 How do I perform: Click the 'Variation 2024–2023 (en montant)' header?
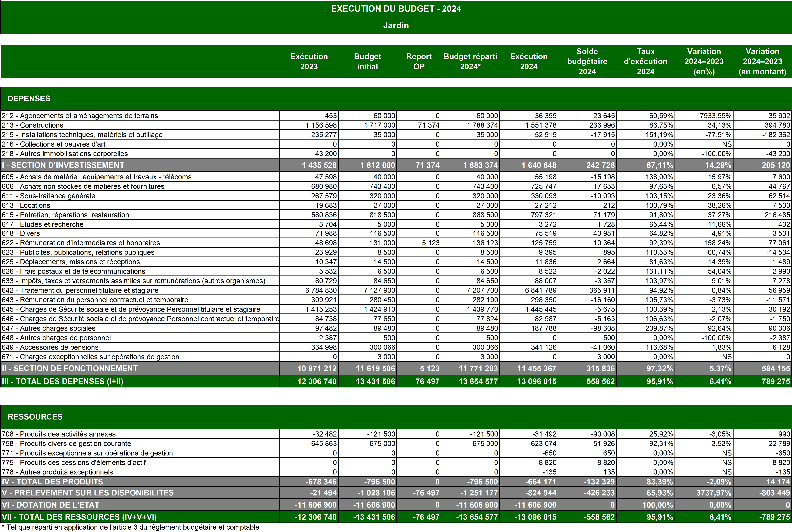762,61
